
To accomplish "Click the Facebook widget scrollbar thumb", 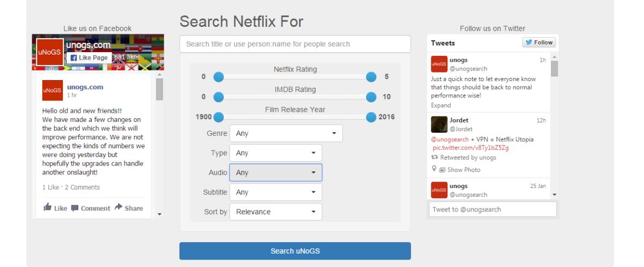I will [x=159, y=90].
